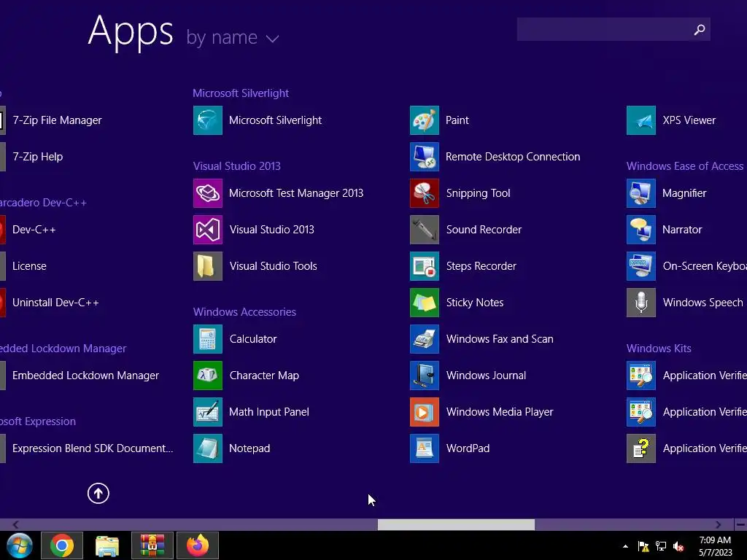Screen dimensions: 747x560
Task: Launch Windows Fax and Scan icon
Action: coord(425,339)
